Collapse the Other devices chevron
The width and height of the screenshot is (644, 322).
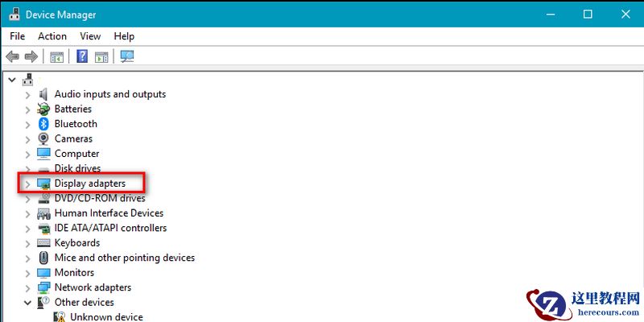coord(27,303)
